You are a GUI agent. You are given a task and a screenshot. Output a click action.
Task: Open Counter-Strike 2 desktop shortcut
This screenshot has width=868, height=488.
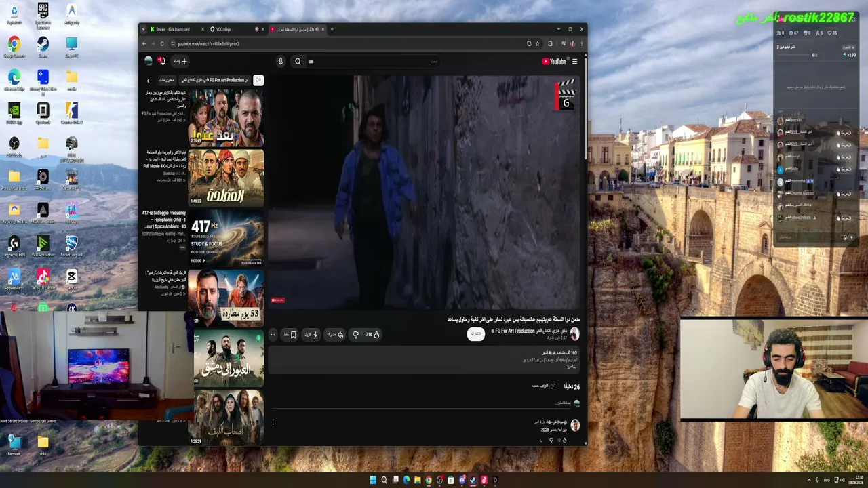(x=71, y=112)
